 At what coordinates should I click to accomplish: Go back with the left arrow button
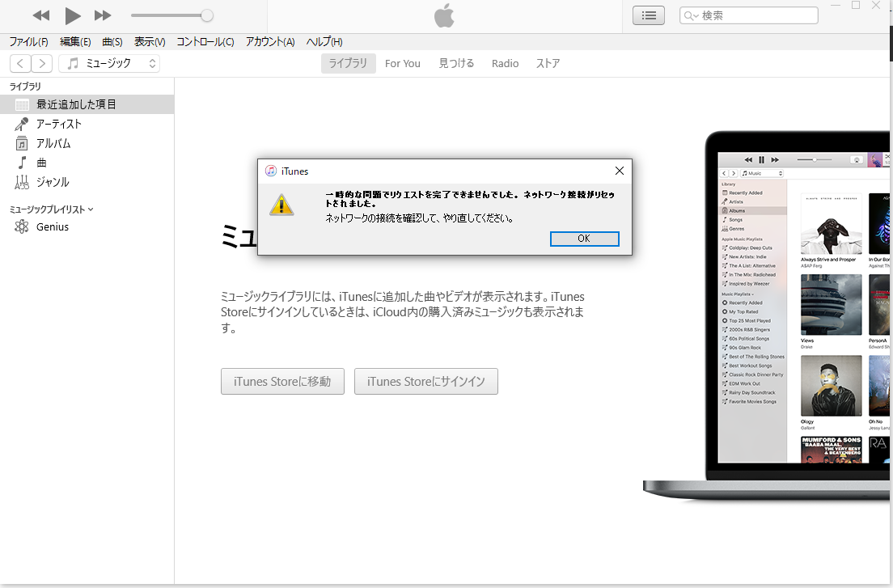20,63
